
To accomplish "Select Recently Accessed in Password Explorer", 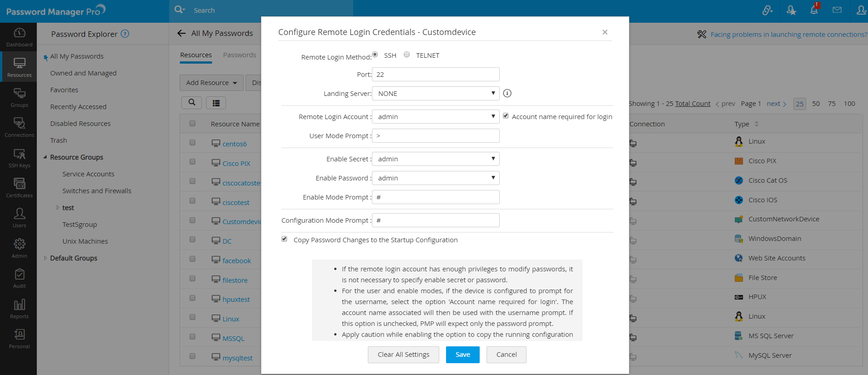I will pos(78,107).
